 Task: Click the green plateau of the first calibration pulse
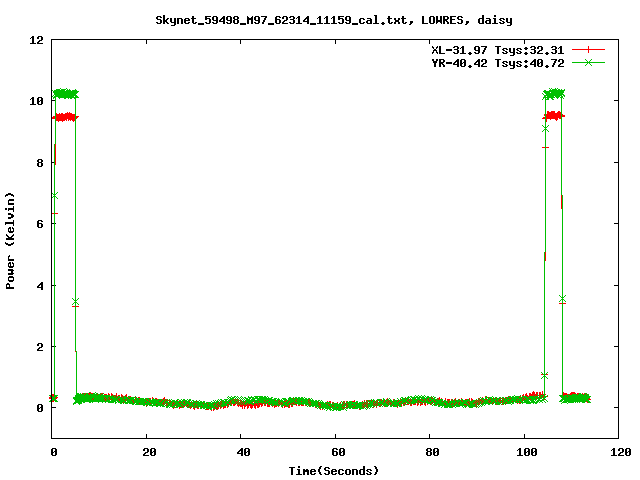pos(66,93)
